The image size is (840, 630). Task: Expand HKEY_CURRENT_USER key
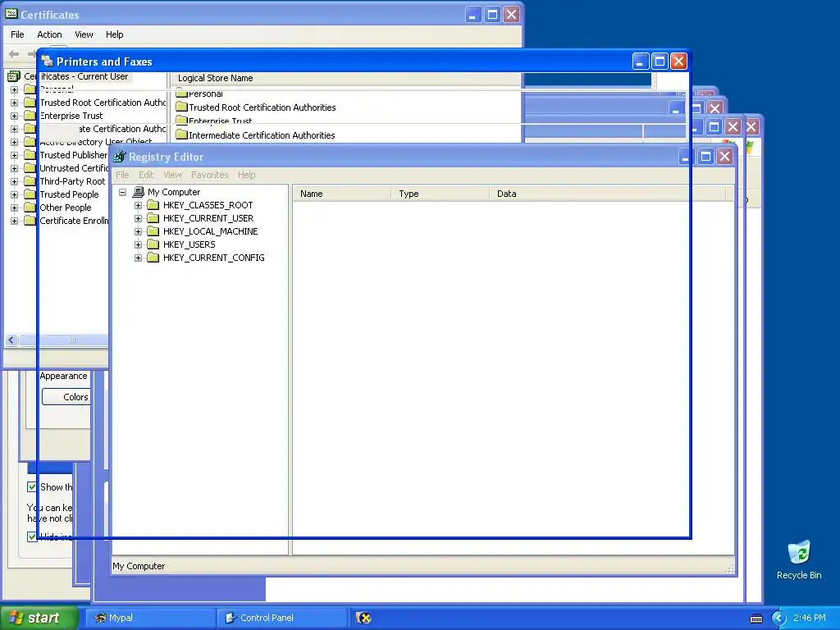coord(138,218)
